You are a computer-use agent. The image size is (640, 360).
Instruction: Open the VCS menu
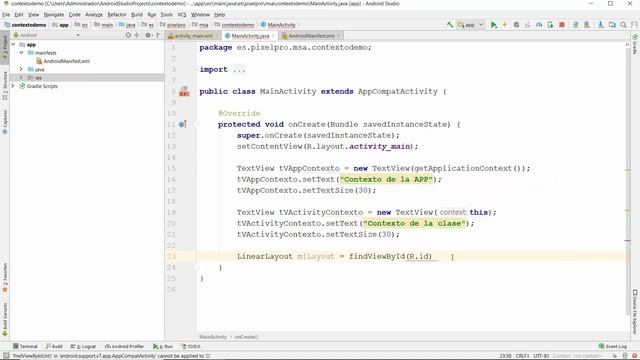[x=182, y=14]
